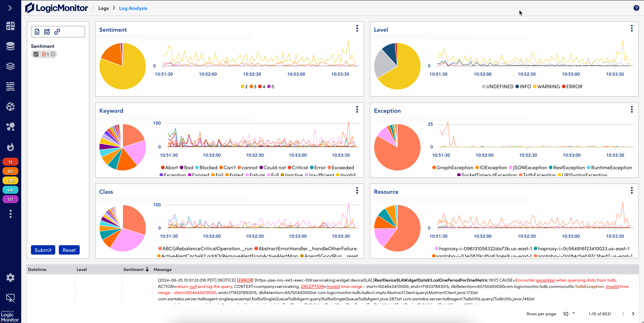Select the Mapping topology icon in the sidebar

[10, 127]
